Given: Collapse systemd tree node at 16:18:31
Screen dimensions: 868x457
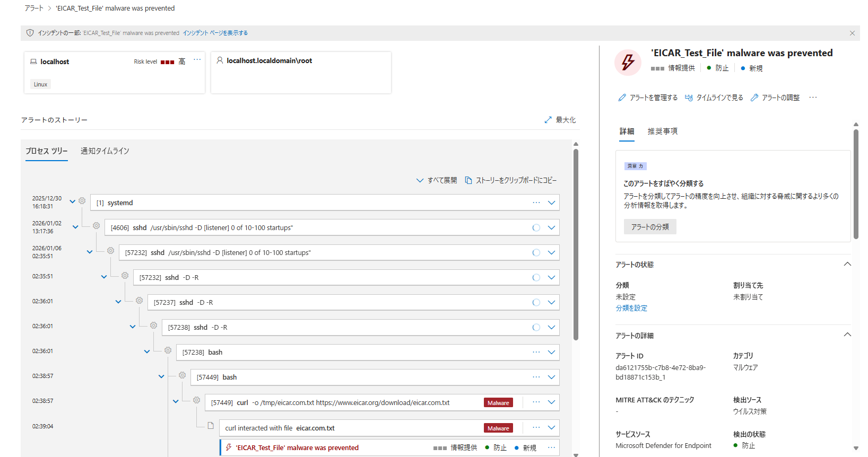Looking at the screenshot, I should pyautogui.click(x=73, y=201).
